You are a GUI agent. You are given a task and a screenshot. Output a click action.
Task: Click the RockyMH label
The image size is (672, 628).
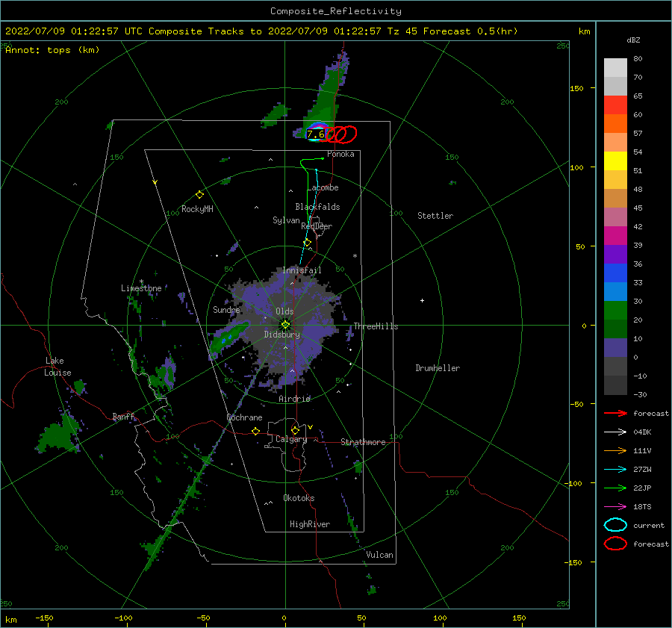coord(197,209)
